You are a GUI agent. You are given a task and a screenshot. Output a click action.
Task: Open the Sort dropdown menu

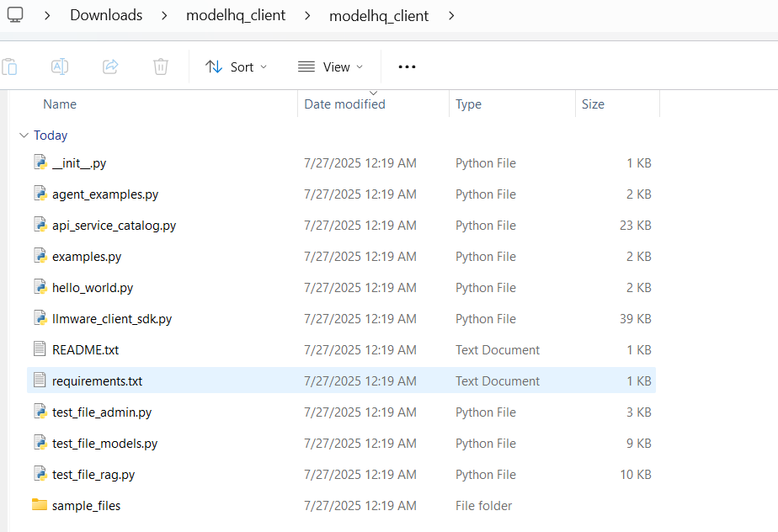click(x=237, y=66)
